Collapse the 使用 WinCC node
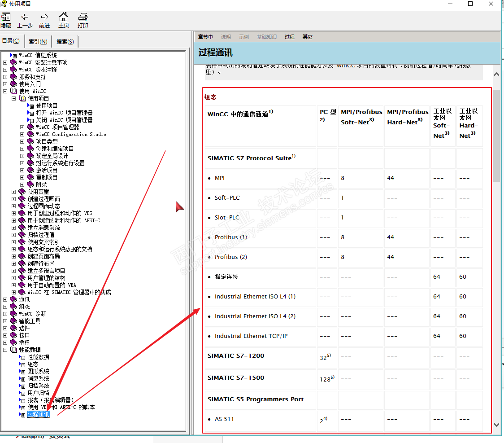The width and height of the screenshot is (504, 443). 5,91
